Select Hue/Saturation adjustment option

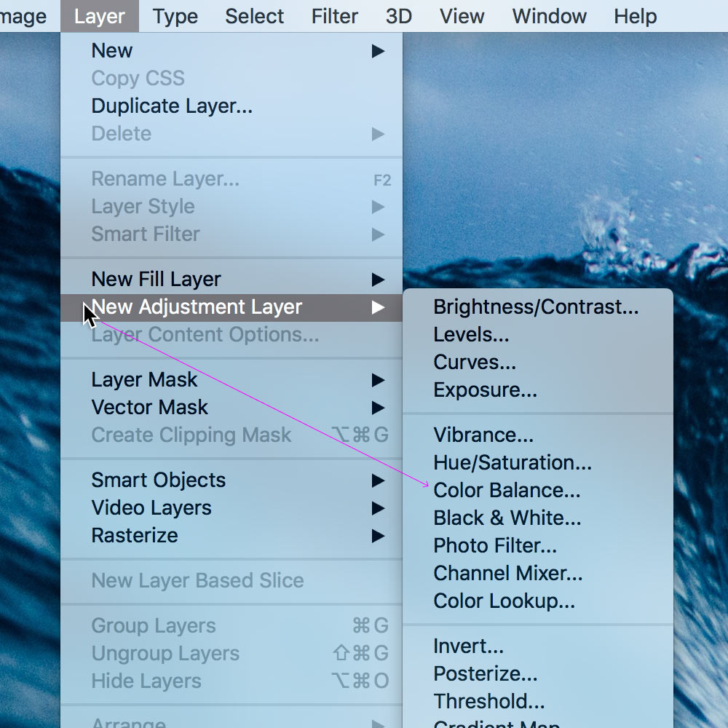point(513,463)
